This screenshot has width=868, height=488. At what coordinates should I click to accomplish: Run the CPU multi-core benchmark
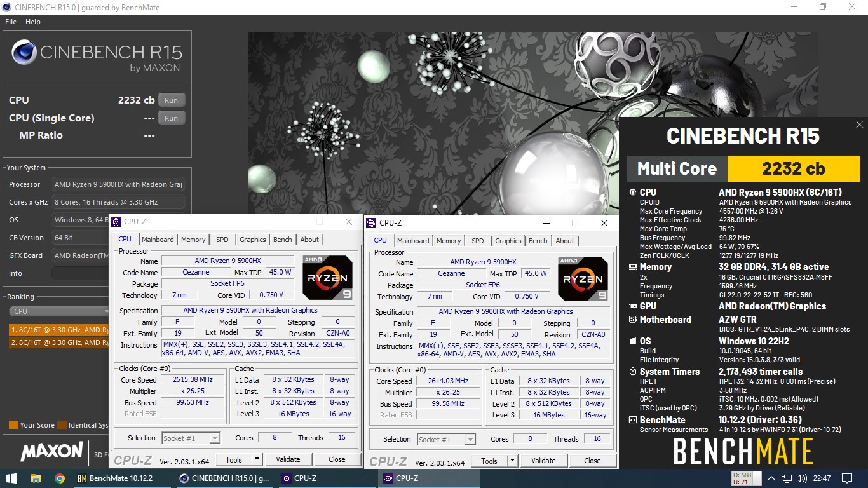pyautogui.click(x=172, y=100)
